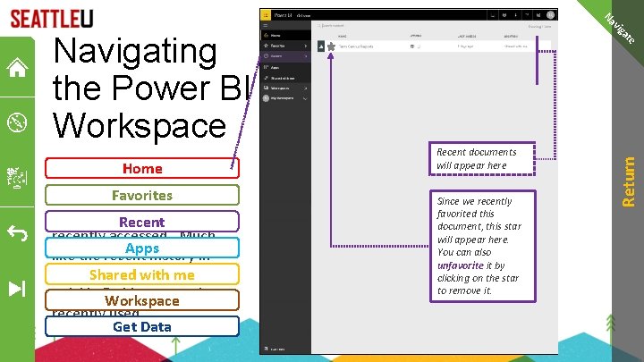Viewport: 644px width, 362px height.
Task: Select Recent in the Power BI navigation pane
Action: point(285,56)
